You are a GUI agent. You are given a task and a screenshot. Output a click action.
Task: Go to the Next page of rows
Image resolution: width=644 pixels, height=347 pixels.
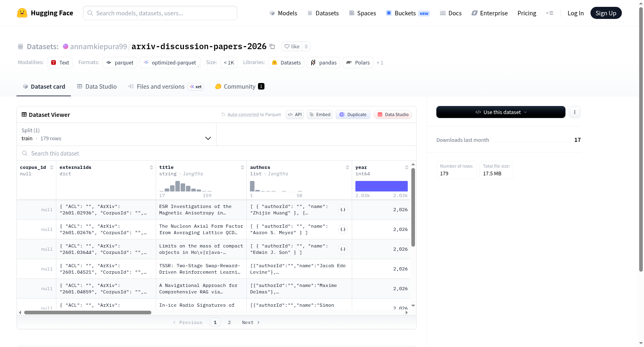pos(251,322)
